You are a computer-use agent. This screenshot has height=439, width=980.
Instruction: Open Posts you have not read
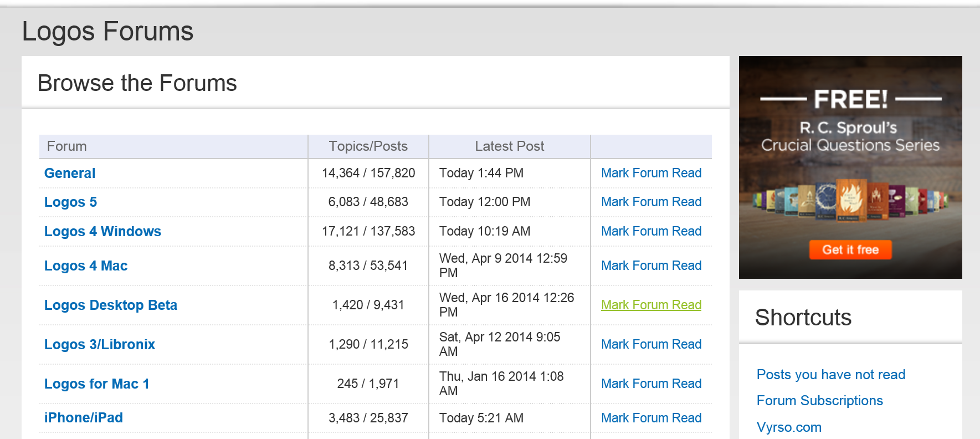pos(831,375)
